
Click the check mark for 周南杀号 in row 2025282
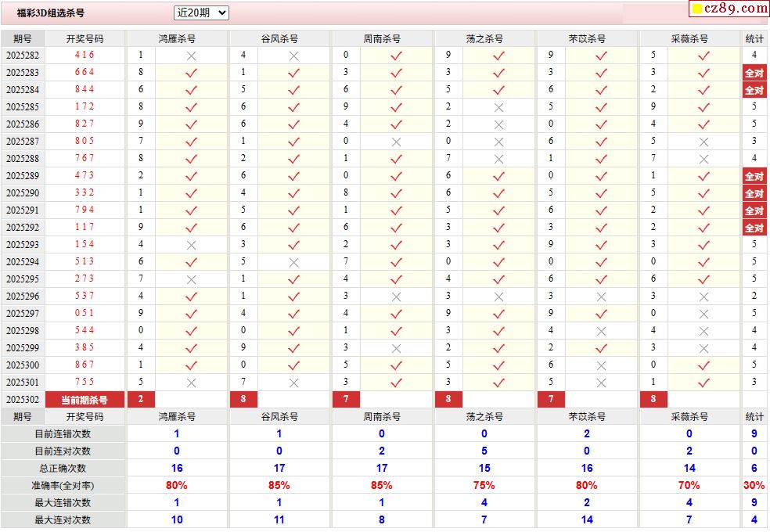(396, 56)
